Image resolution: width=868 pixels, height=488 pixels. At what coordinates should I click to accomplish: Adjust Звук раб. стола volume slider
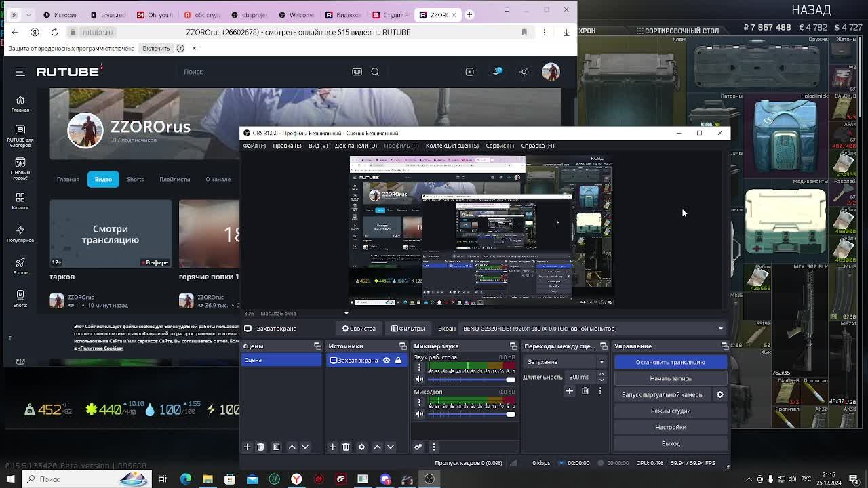tap(471, 380)
